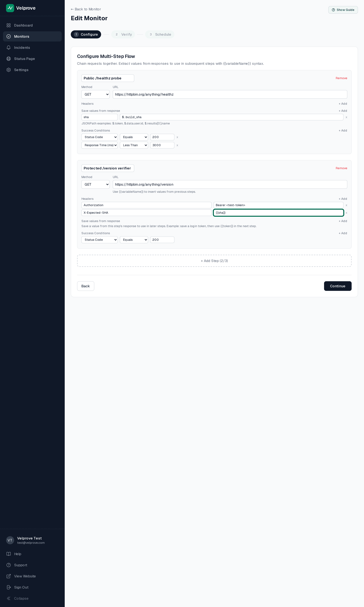Screen dimensions: 364x607
Task: Delete the Response Time condition row
Action: [177, 145]
